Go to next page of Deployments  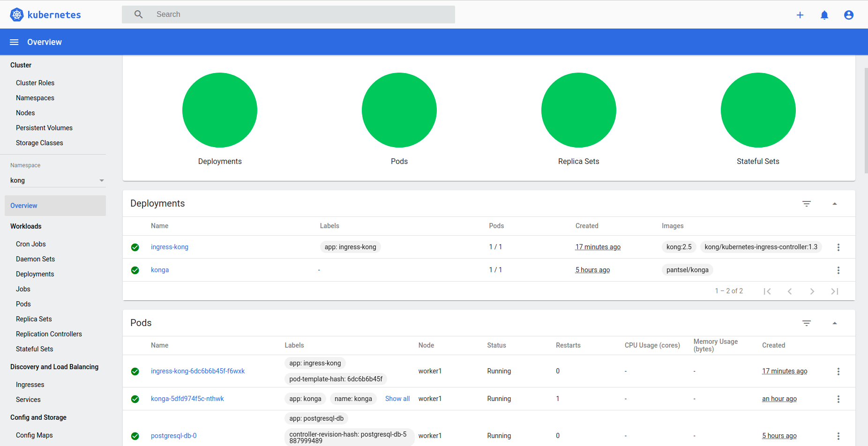click(x=812, y=291)
